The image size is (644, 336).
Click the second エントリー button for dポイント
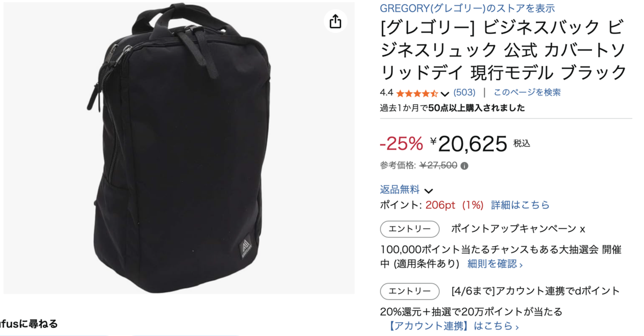[409, 292]
